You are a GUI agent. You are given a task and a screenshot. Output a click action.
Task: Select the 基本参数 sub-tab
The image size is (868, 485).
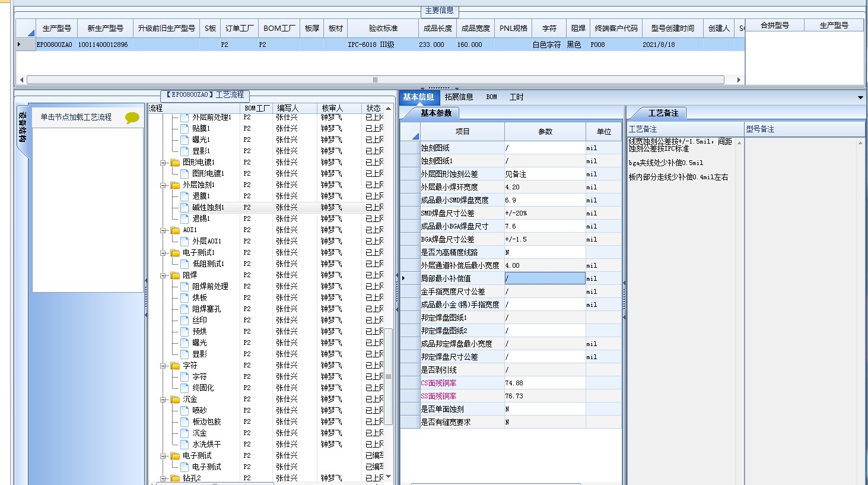coord(436,113)
